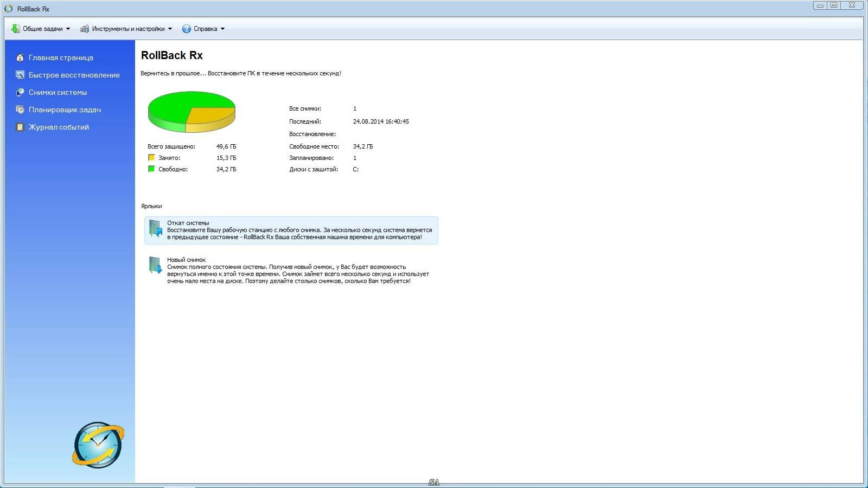Click the Откат системы shortcut icon
This screenshot has width=868, height=488.
156,228
